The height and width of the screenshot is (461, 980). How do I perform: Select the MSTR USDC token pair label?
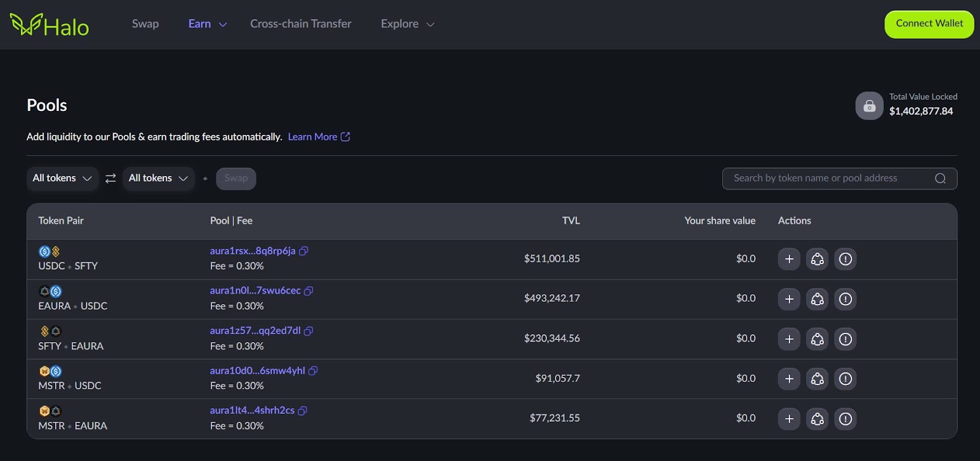(x=70, y=386)
